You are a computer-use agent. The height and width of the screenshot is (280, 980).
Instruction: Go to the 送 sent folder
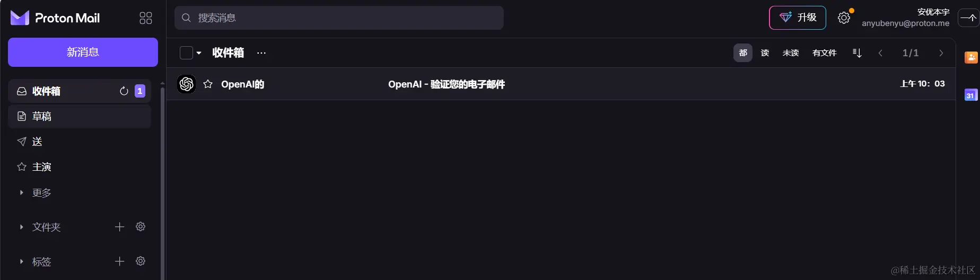click(80, 142)
